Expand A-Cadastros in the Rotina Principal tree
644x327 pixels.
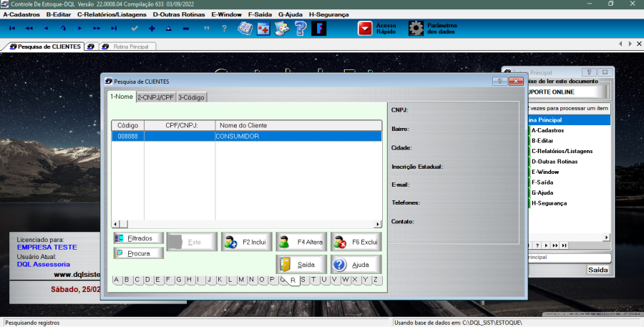coord(547,130)
